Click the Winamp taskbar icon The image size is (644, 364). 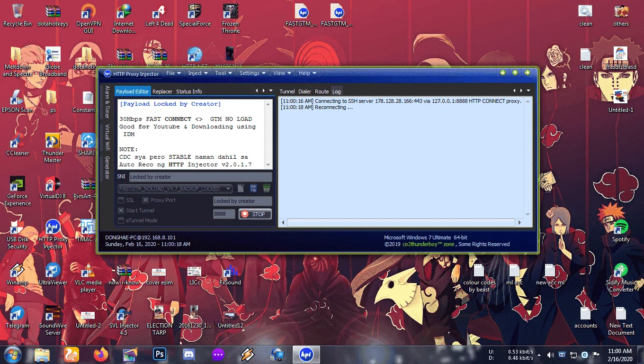point(248,355)
